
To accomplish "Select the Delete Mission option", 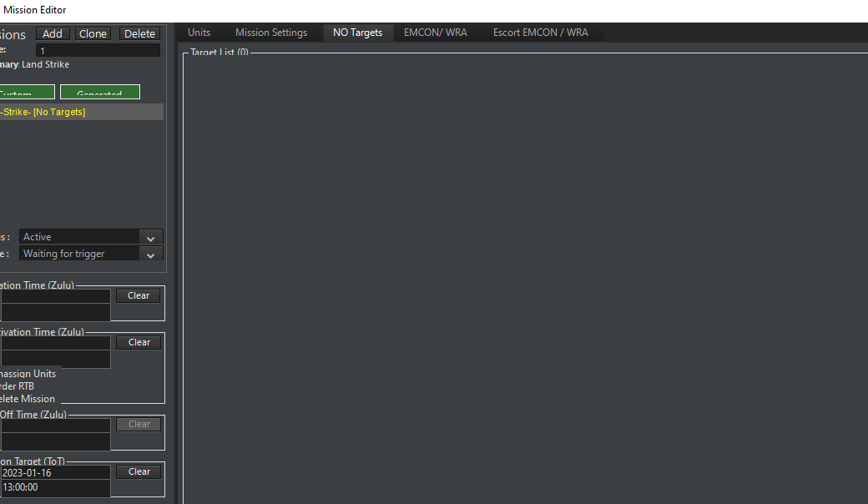I will (x=27, y=399).
